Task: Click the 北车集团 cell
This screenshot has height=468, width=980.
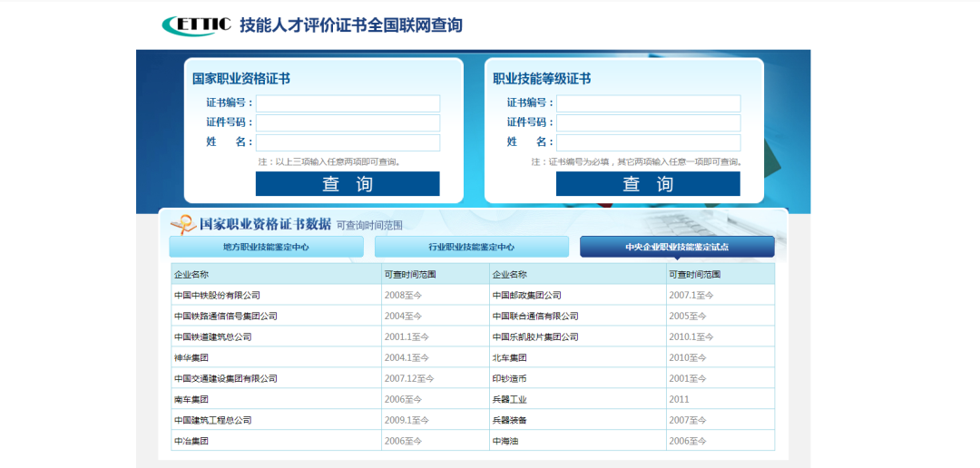Action: [578, 358]
